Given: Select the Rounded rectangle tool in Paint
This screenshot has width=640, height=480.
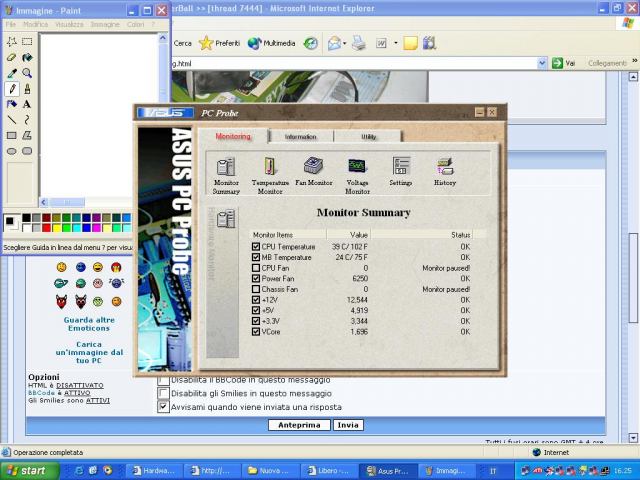Looking at the screenshot, I should (x=27, y=151).
